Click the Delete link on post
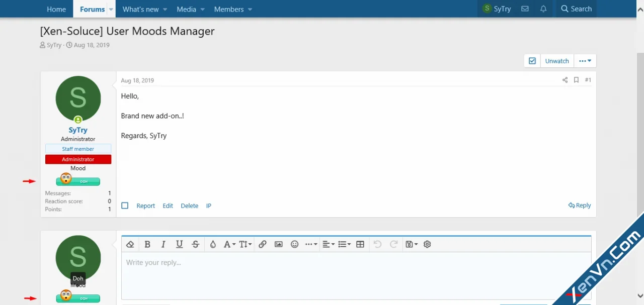The image size is (644, 305). coord(190,206)
